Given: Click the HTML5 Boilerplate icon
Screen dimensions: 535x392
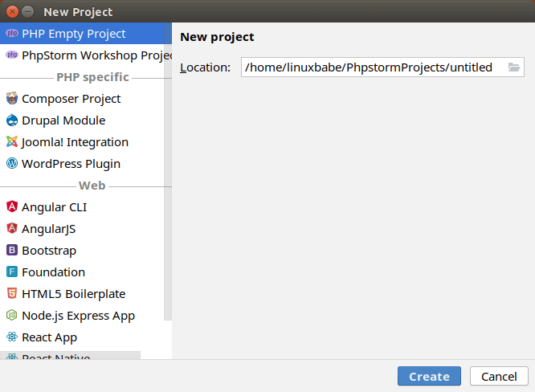Looking at the screenshot, I should 12,294.
